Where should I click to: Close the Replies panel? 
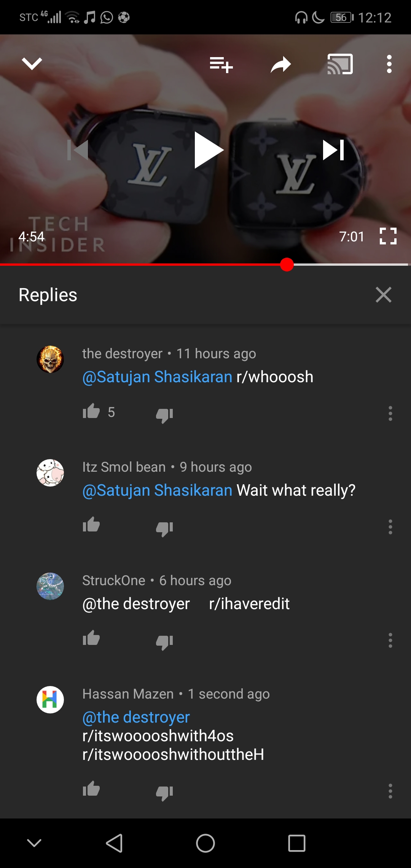click(384, 295)
